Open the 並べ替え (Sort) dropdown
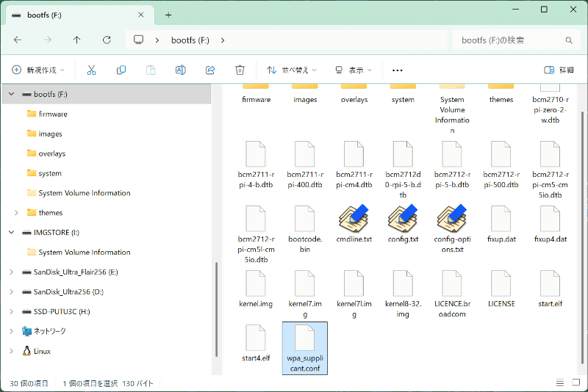Viewport: 588px width, 392px height. pyautogui.click(x=291, y=70)
